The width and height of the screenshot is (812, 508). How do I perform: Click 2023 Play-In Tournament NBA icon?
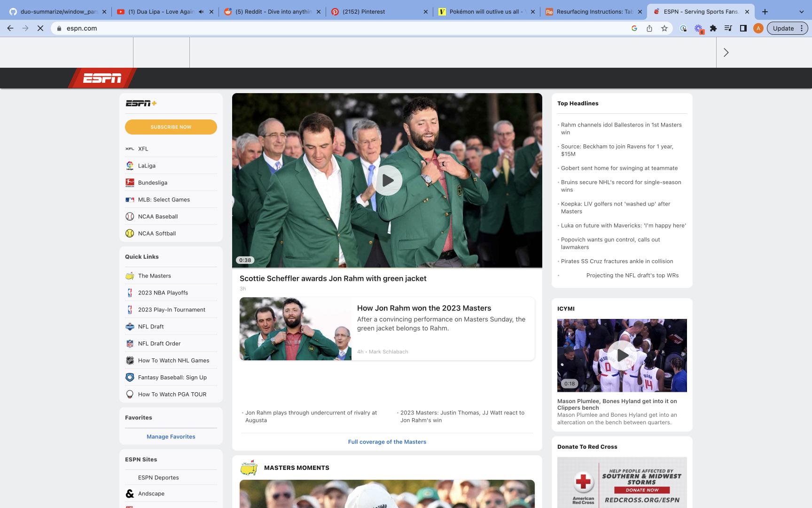tap(130, 310)
